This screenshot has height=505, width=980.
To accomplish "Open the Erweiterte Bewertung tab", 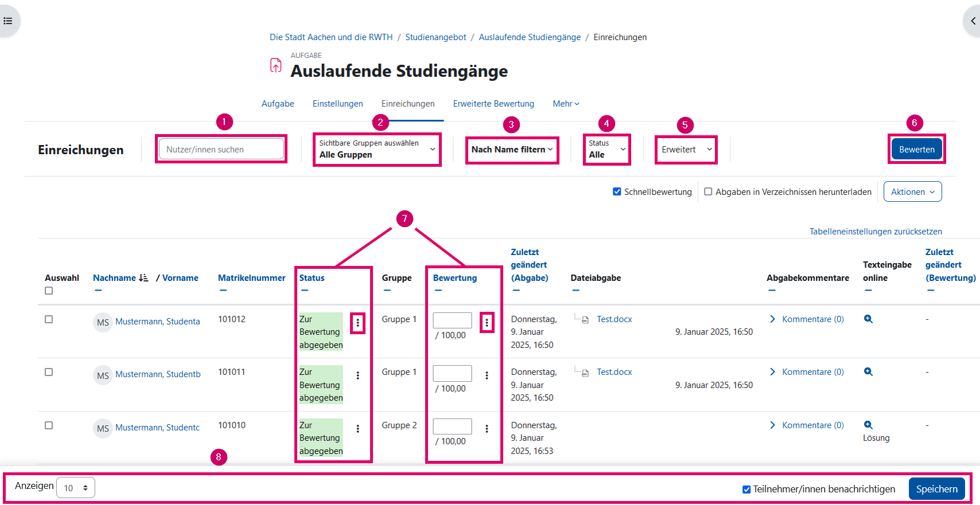I will point(493,104).
